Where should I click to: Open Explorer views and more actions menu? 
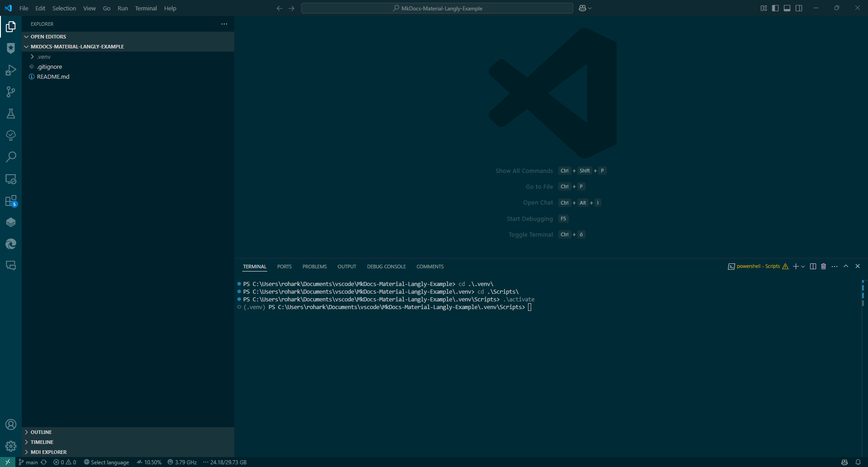click(x=224, y=24)
